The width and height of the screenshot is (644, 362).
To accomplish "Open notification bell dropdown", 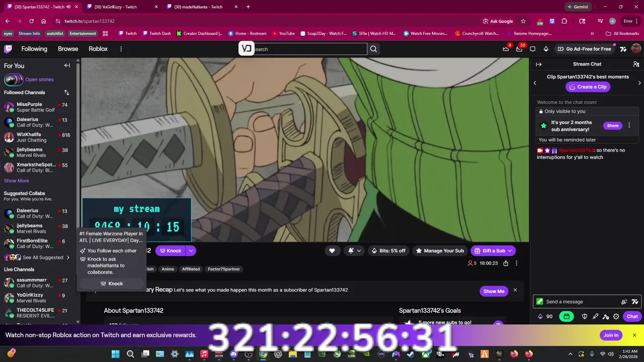I will (354, 250).
